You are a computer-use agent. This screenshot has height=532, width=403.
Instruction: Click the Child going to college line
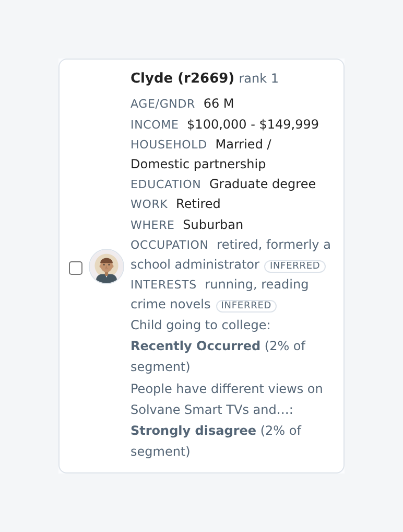click(200, 325)
